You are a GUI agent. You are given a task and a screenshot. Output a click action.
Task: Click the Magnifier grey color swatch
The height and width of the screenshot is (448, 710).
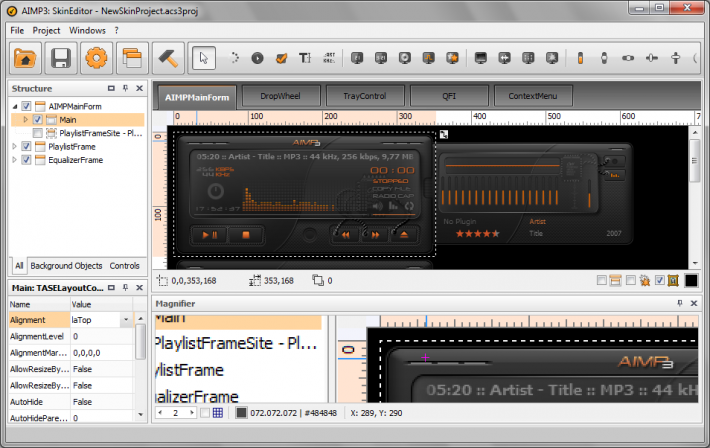pos(241,413)
